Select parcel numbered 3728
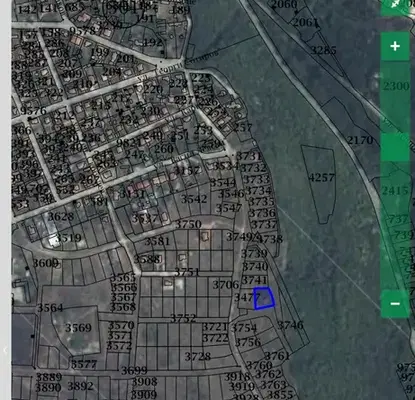The image size is (415, 400). (198, 357)
